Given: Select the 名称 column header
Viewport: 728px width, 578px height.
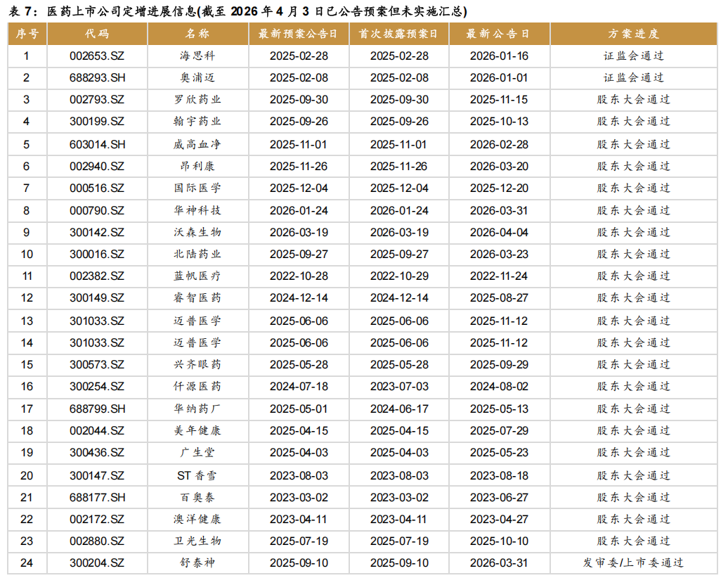Looking at the screenshot, I should coord(197,34).
